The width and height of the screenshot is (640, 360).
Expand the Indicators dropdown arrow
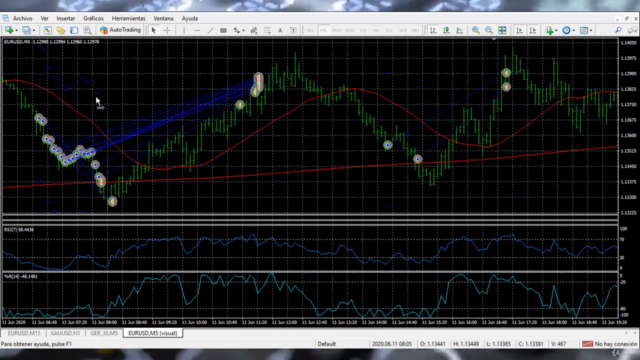[556, 30]
